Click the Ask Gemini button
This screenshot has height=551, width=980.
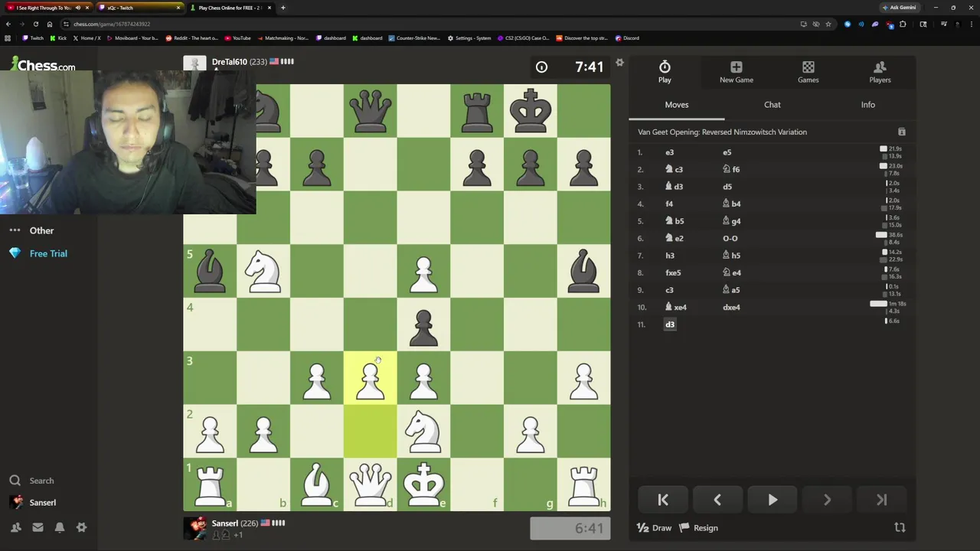click(x=899, y=8)
